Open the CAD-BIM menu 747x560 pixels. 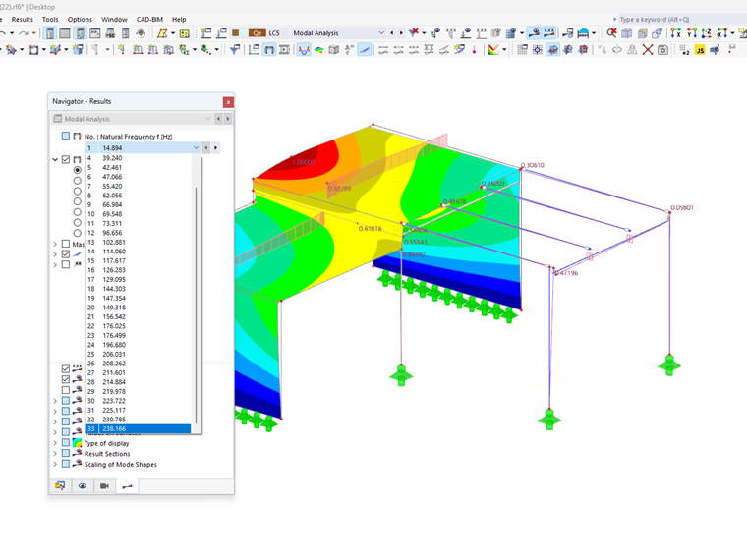(x=149, y=20)
